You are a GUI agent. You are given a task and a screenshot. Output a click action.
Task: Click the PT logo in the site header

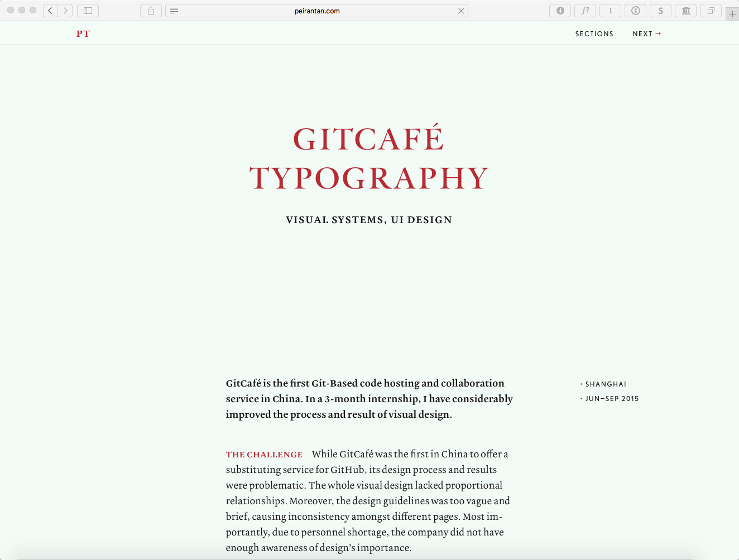83,33
